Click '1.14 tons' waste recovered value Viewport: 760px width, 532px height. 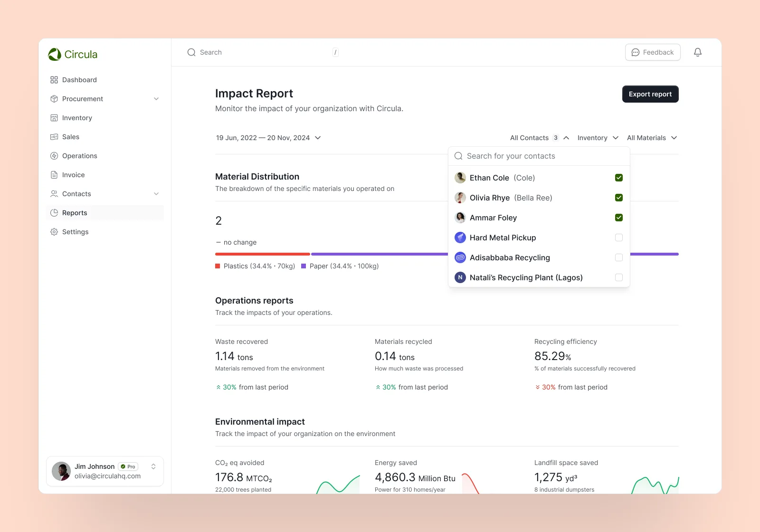click(x=234, y=356)
